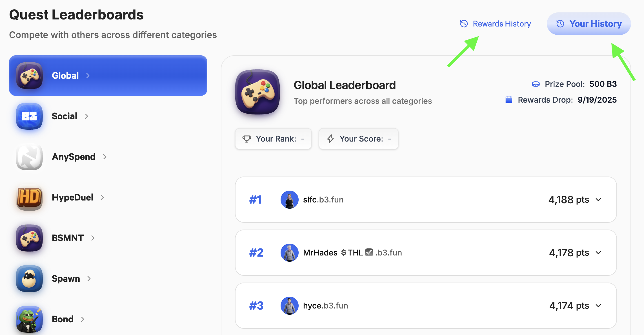Click the MrHades player avatar
Image resolution: width=644 pixels, height=335 pixels.
click(x=289, y=253)
